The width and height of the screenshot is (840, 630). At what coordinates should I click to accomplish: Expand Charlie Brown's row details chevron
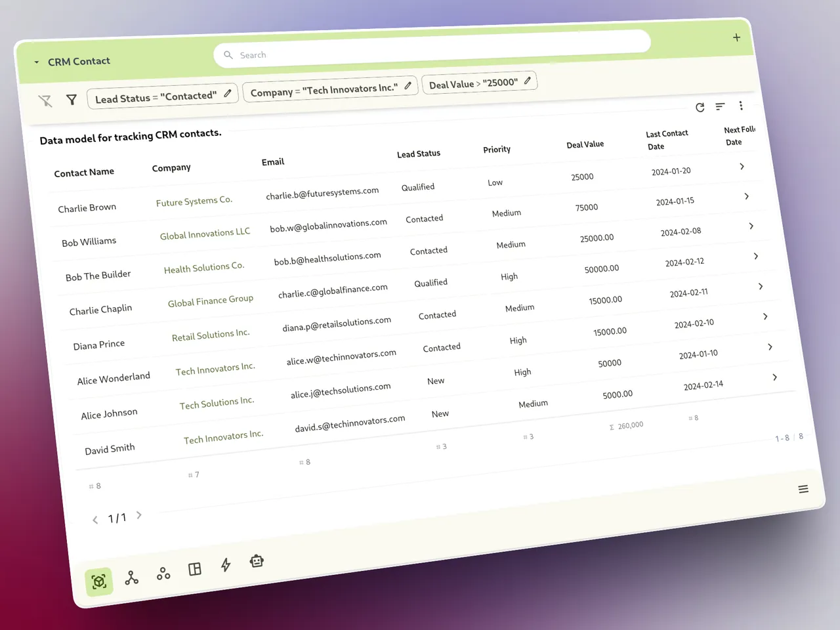(x=742, y=167)
